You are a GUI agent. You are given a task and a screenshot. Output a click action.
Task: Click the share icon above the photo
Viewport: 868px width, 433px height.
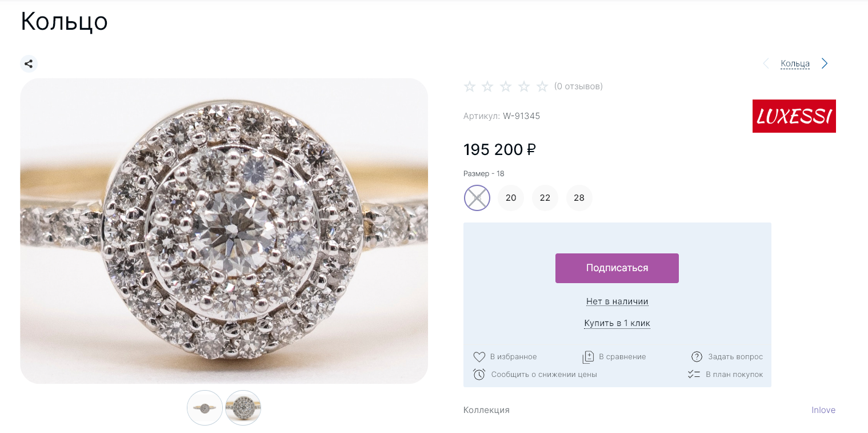[29, 63]
